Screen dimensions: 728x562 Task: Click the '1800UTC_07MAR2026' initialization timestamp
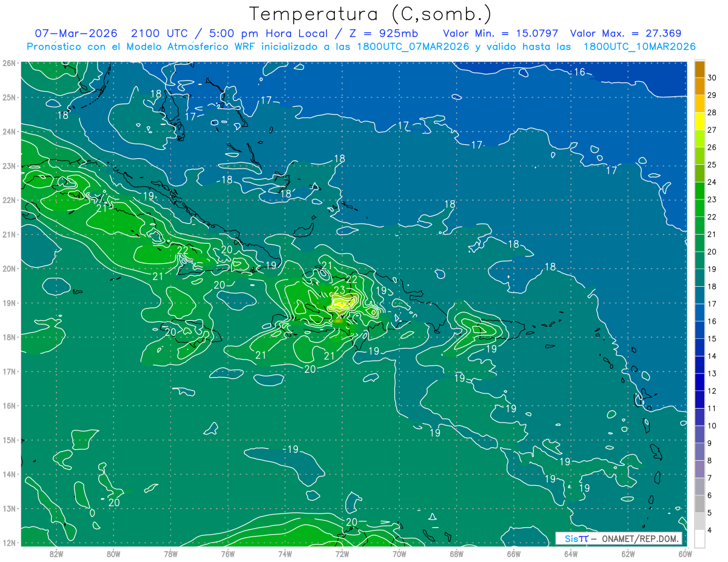click(x=413, y=47)
